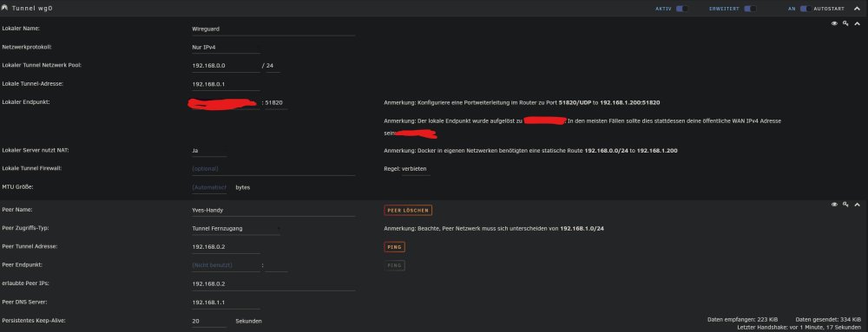Click the Portweiterleitung 51820/UDP note text
The height and width of the screenshot is (332, 868).
tap(522, 103)
